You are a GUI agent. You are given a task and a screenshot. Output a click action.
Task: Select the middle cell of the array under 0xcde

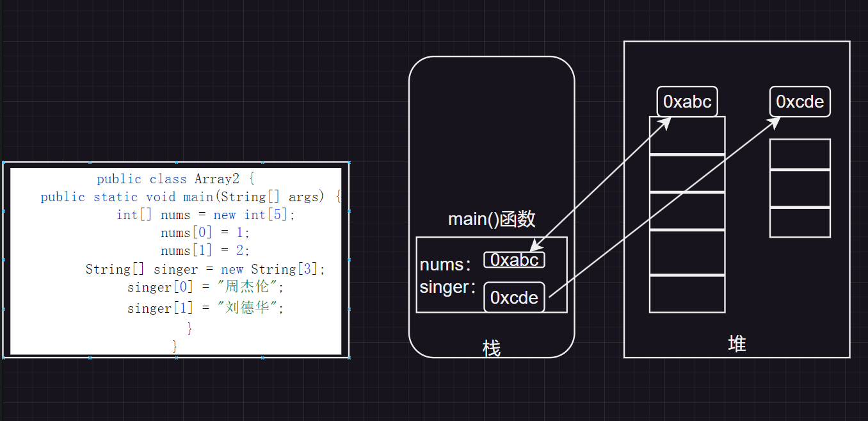(800, 188)
